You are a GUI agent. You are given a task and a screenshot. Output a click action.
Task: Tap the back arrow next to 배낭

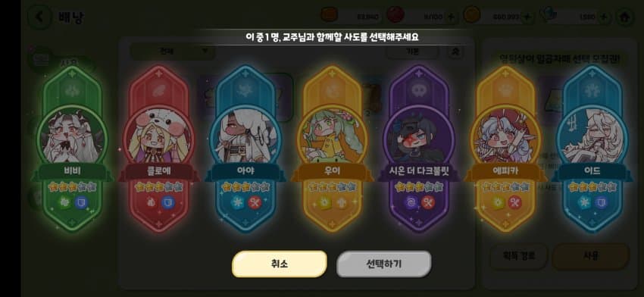39,17
